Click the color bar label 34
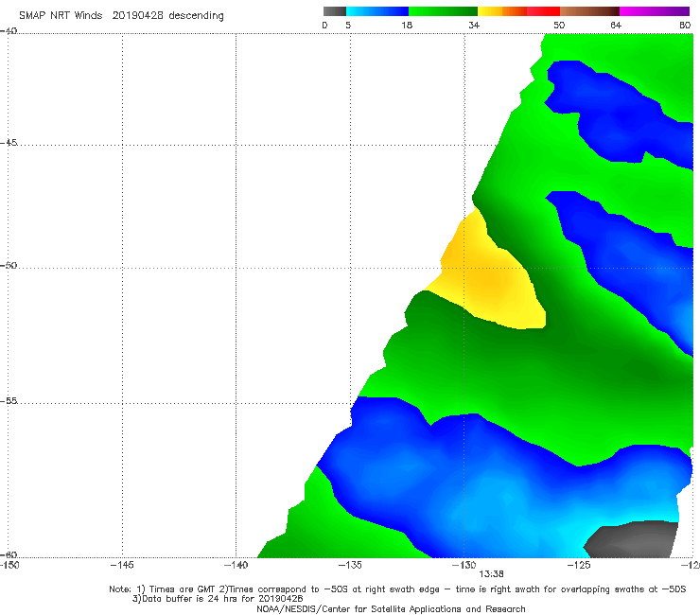 point(474,26)
